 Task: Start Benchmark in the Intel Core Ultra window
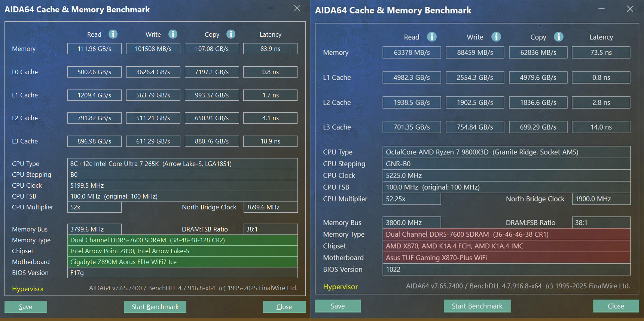(x=155, y=307)
